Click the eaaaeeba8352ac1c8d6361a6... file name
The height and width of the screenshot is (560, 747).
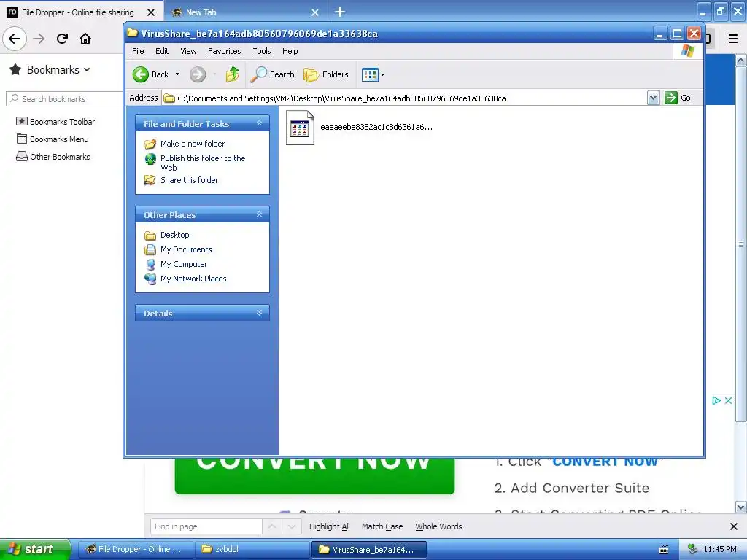(x=376, y=127)
